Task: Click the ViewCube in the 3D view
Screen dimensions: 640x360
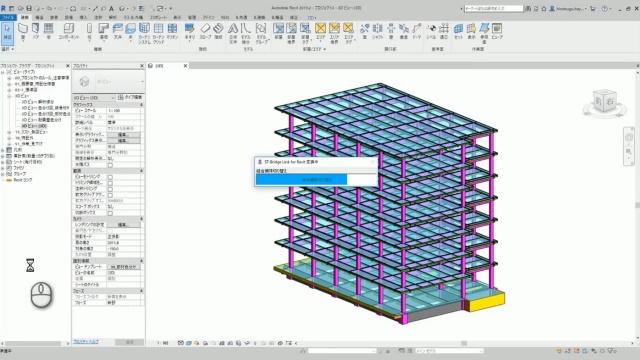Action: (x=604, y=102)
